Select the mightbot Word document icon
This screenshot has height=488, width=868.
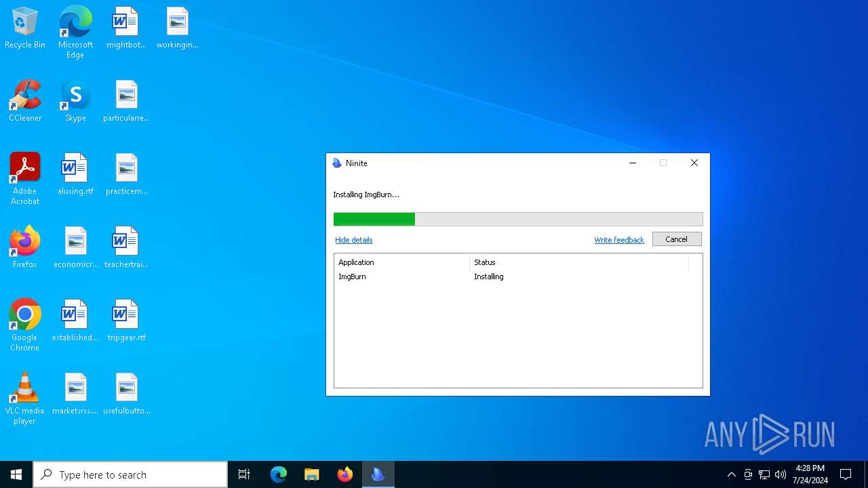point(126,28)
